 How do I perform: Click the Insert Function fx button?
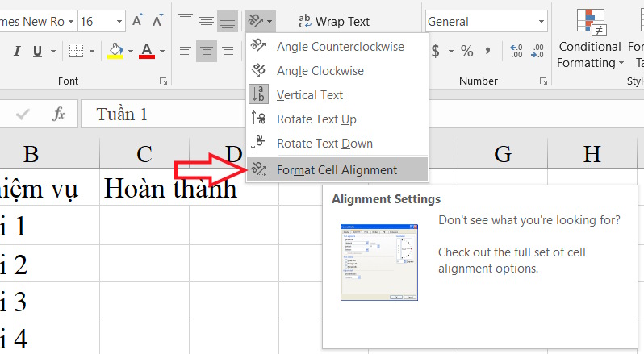(x=58, y=114)
